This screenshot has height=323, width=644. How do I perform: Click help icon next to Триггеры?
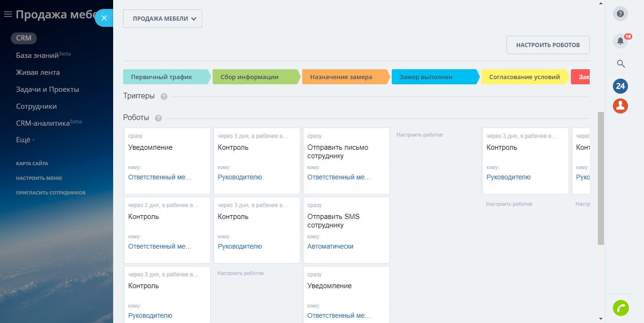click(x=164, y=97)
